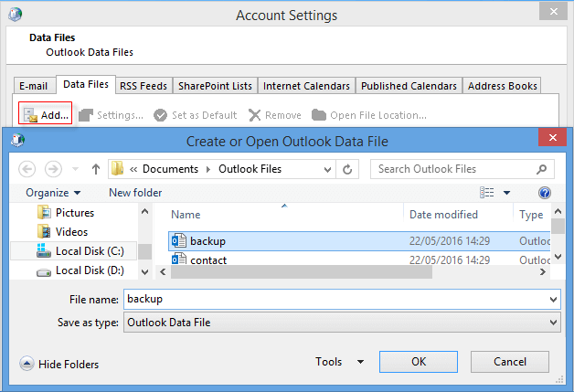574x392 pixels.
Task: Click backup file's date 22/05/2016 14:29
Action: 450,241
